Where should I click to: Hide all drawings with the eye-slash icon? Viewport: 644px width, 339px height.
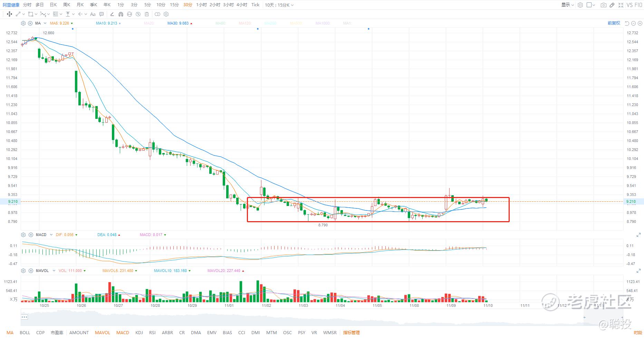(x=138, y=14)
